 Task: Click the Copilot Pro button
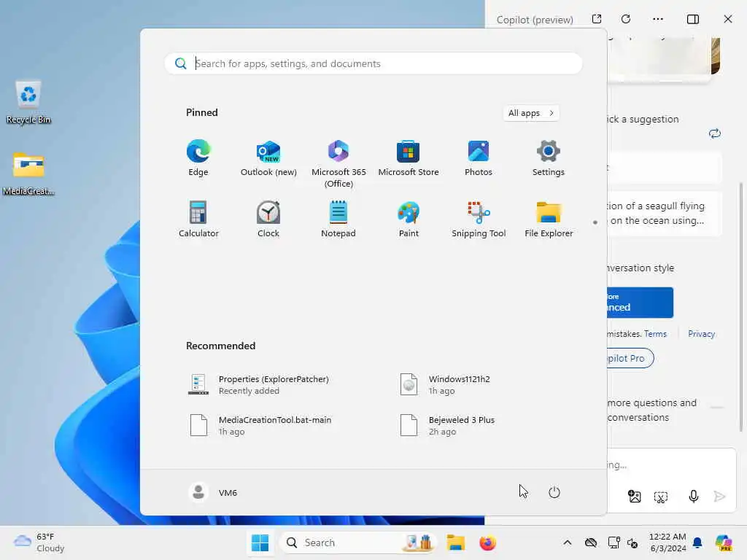pyautogui.click(x=630, y=358)
